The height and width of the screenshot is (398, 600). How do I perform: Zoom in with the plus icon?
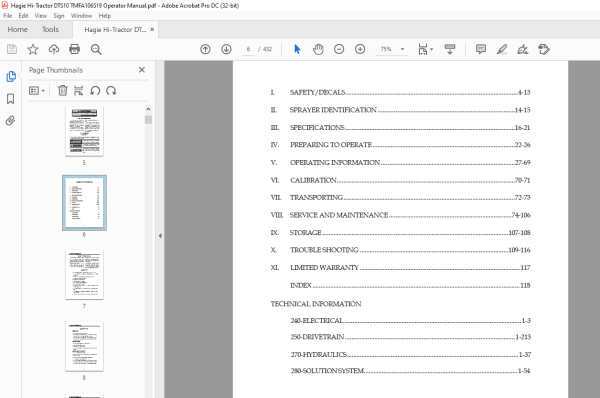pyautogui.click(x=360, y=49)
